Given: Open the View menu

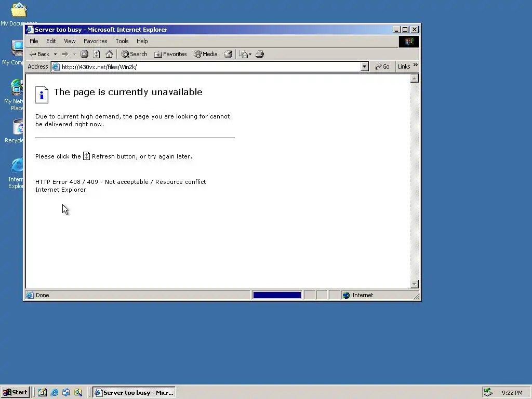Looking at the screenshot, I should coord(70,41).
